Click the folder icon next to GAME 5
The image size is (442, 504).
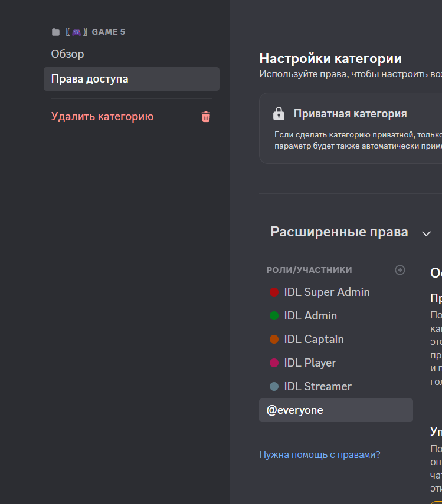[x=55, y=32]
